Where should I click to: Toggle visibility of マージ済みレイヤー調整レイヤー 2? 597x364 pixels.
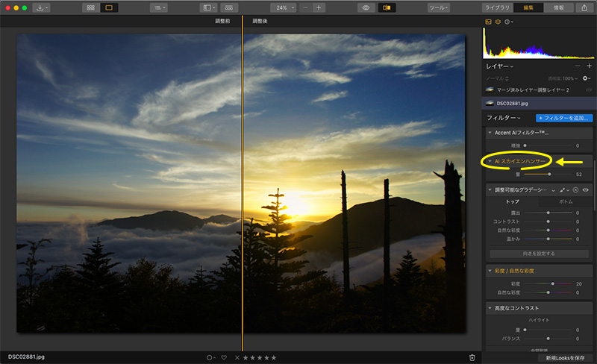coord(589,90)
